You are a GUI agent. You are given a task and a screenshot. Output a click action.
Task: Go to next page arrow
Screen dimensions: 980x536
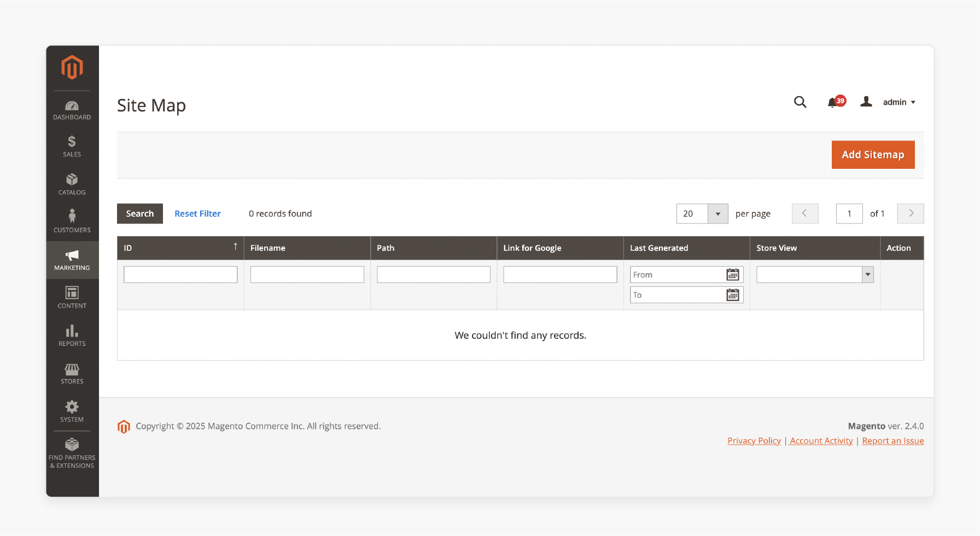[911, 214]
